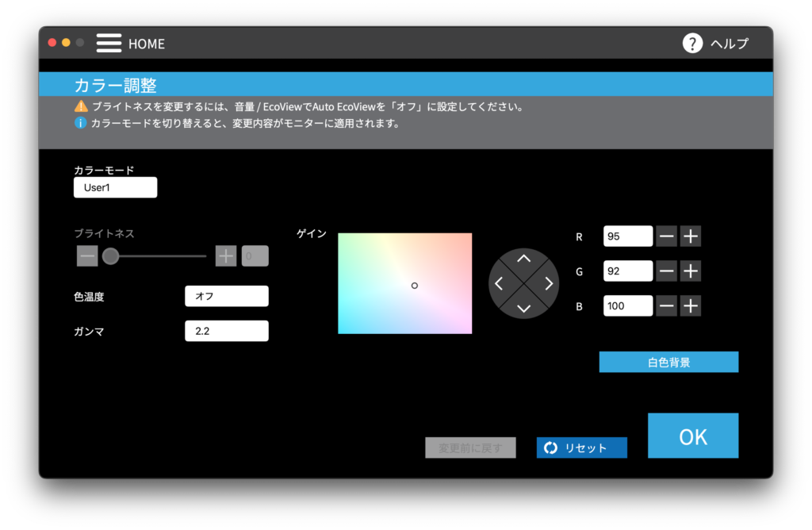Decrease the G gain with minus button
Viewport: 812px width, 530px height.
[667, 271]
